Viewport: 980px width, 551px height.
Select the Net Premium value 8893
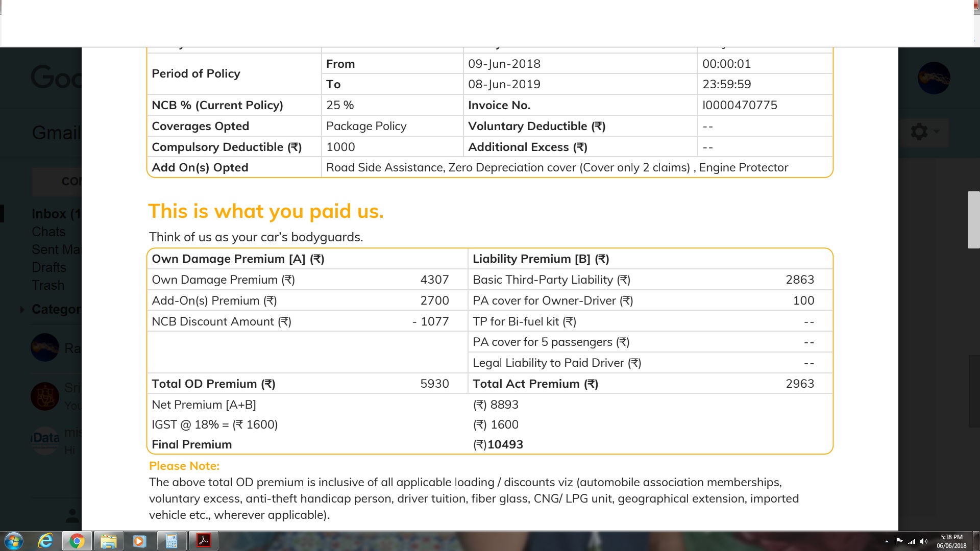pyautogui.click(x=504, y=405)
